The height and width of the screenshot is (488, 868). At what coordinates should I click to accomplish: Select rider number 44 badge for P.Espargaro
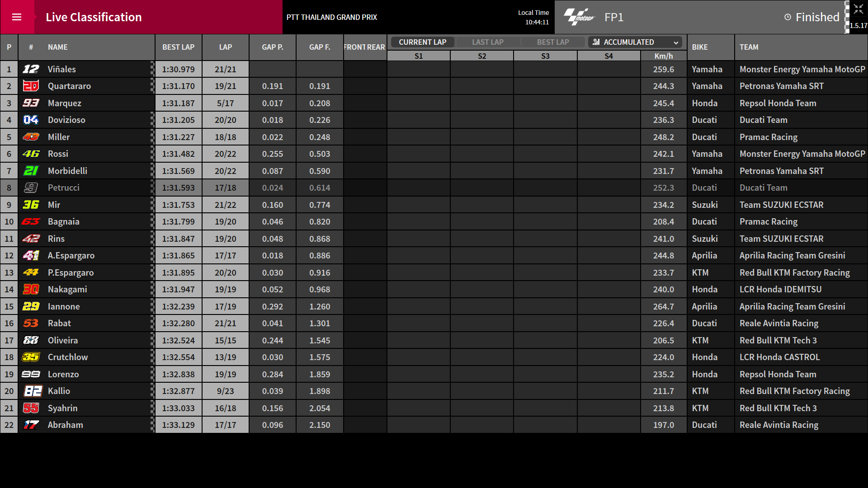[x=31, y=272]
